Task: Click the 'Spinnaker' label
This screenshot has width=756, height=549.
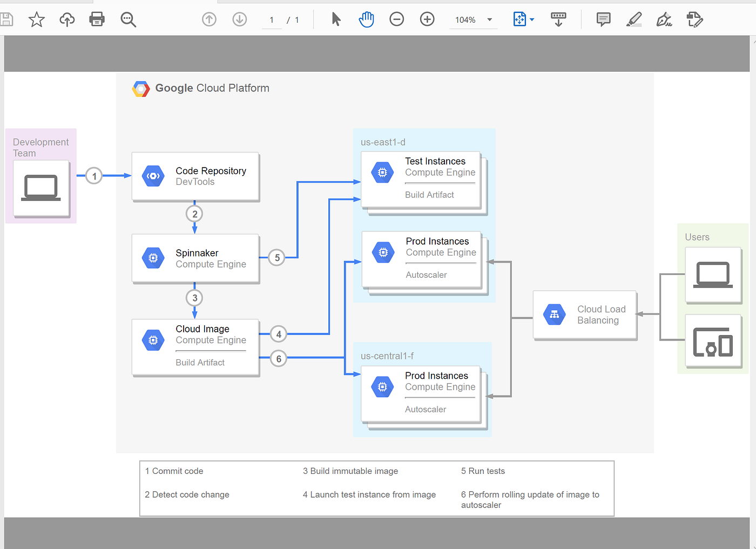Action: (x=197, y=253)
